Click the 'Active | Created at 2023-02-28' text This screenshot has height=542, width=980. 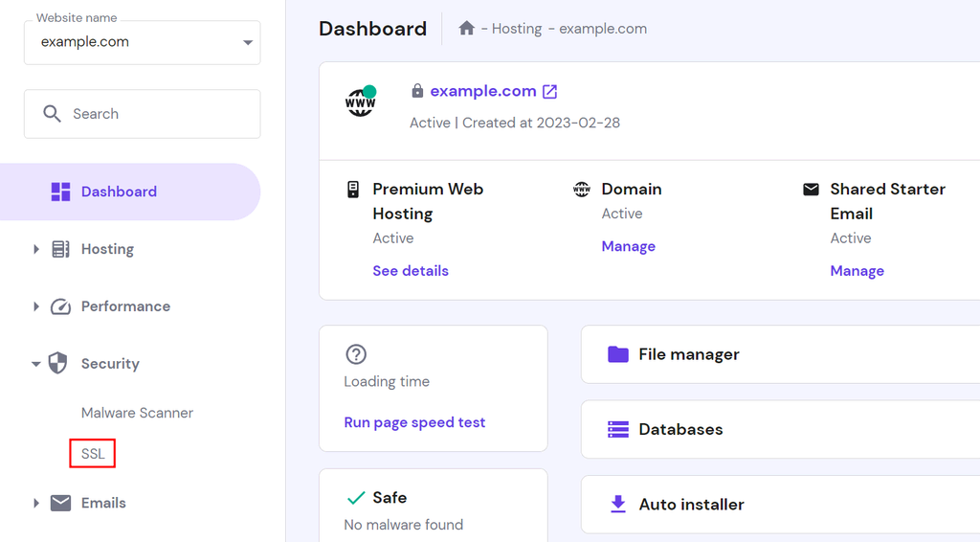tap(514, 123)
